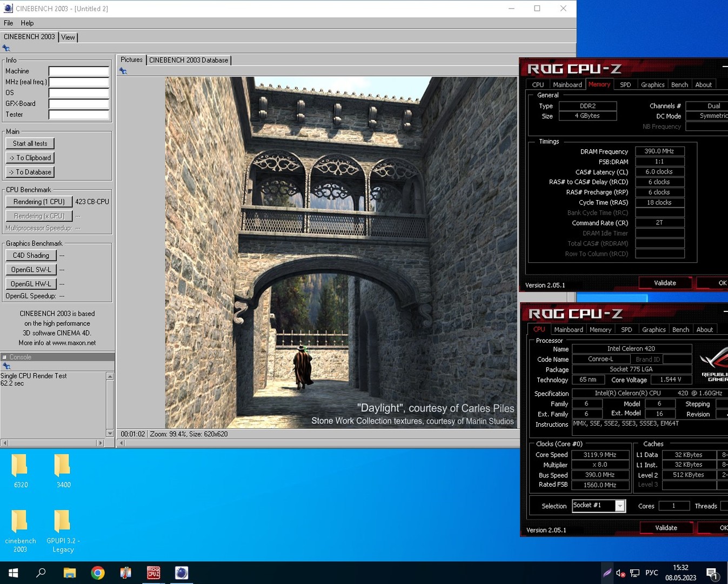This screenshot has height=584, width=728.
Task: Launch Google Chrome from the taskbar
Action: pyautogui.click(x=98, y=573)
